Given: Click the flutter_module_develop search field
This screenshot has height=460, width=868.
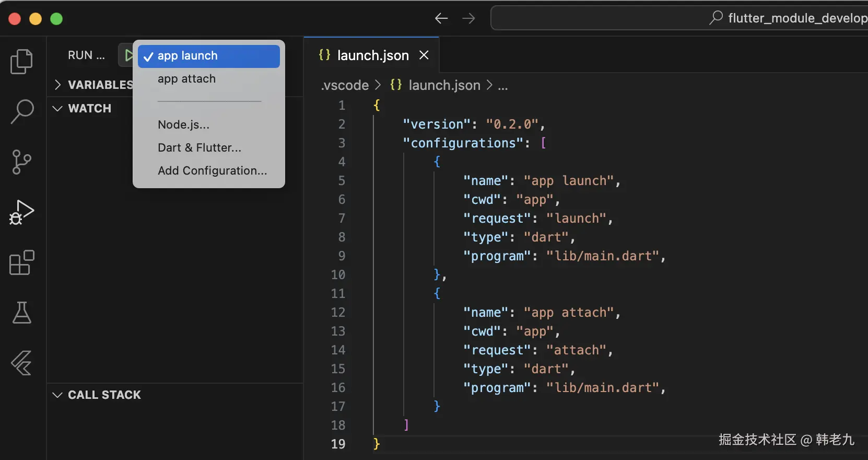Looking at the screenshot, I should 679,18.
